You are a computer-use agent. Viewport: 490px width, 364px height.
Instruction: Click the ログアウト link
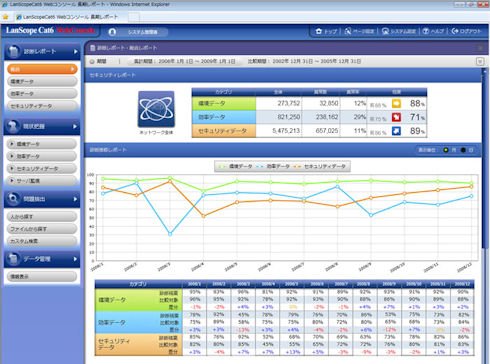point(471,31)
